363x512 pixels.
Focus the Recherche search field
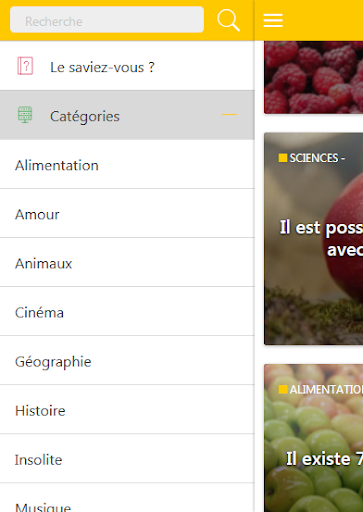click(x=107, y=20)
